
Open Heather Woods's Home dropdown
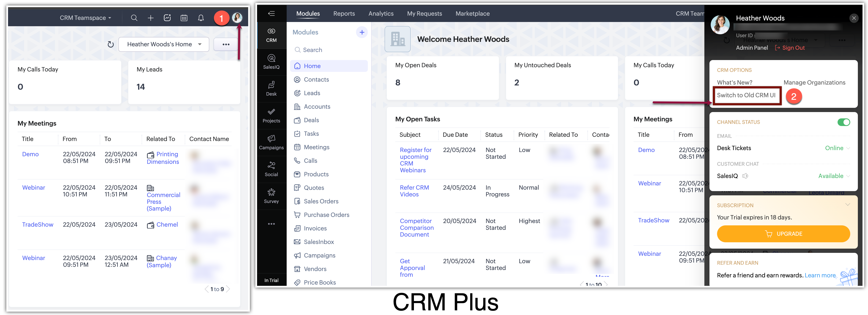[164, 44]
